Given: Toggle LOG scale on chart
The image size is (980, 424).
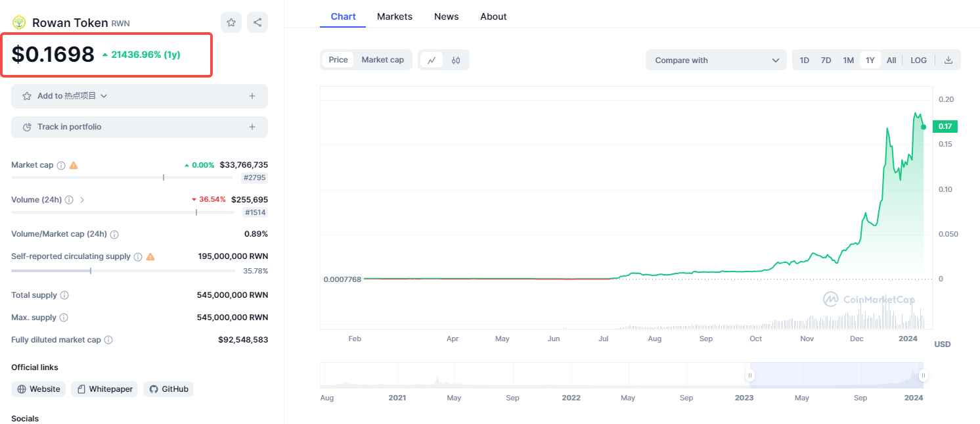Looking at the screenshot, I should pos(918,60).
